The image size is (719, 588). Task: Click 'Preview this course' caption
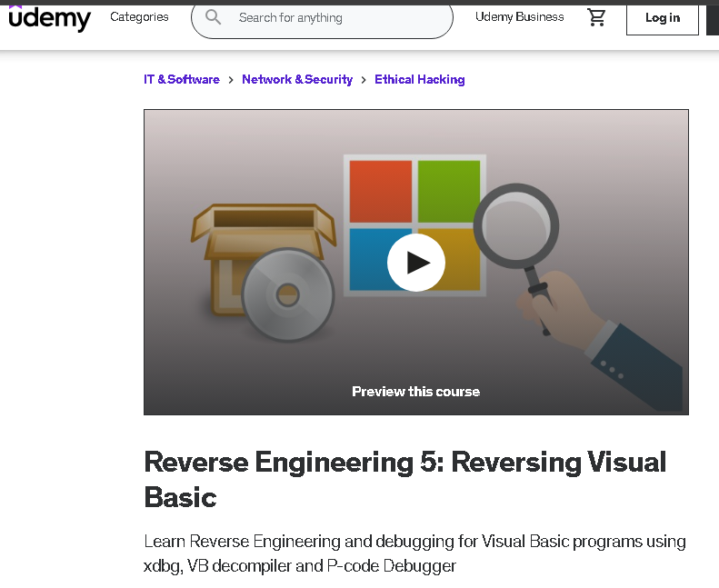pyautogui.click(x=416, y=392)
